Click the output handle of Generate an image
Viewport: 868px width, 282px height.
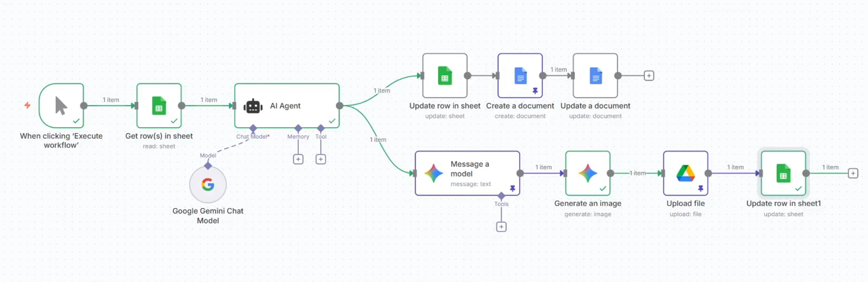pos(610,173)
